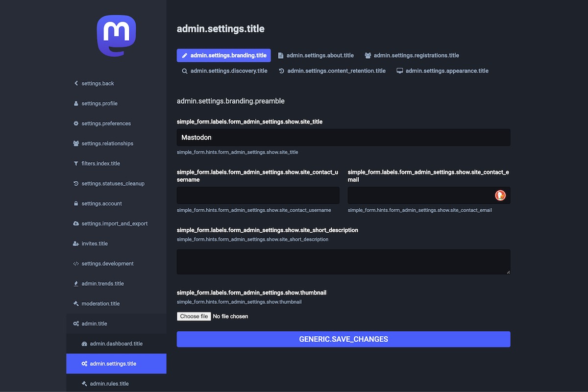Click the DuckDuckGo icon in email field
This screenshot has height=392, width=588.
click(500, 196)
